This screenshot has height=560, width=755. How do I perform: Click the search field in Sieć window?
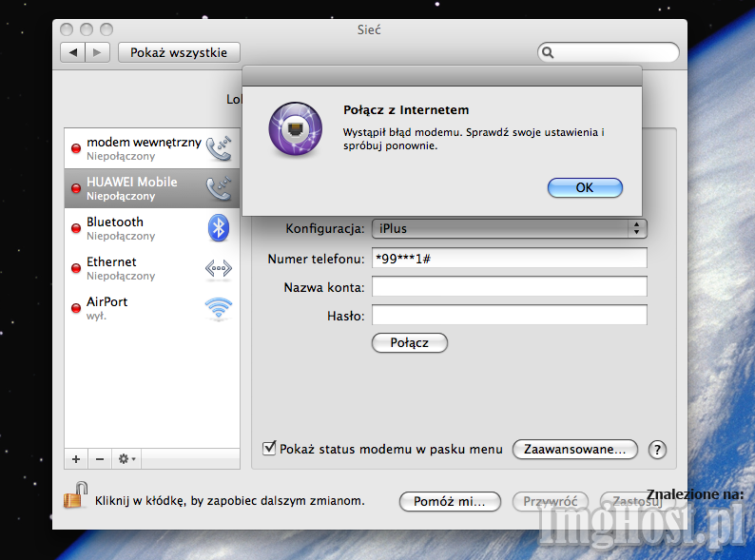[609, 52]
